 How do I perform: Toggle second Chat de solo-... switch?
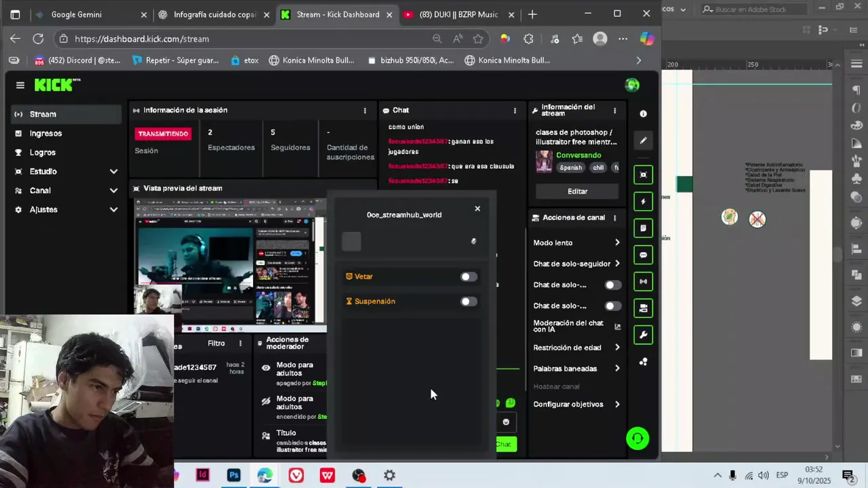tap(613, 306)
